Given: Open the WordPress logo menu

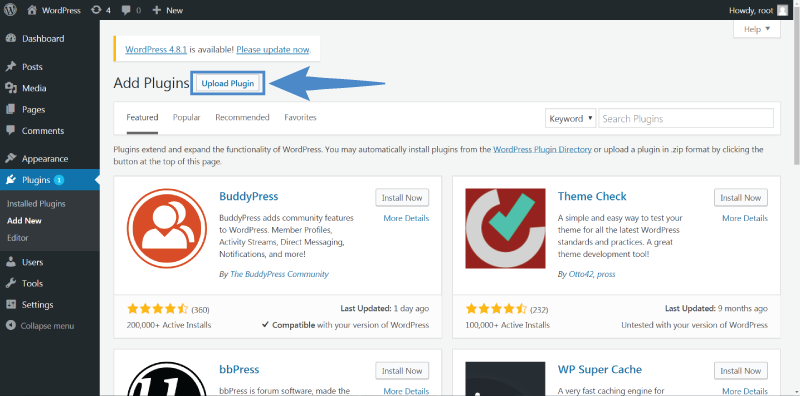Looking at the screenshot, I should [x=10, y=10].
